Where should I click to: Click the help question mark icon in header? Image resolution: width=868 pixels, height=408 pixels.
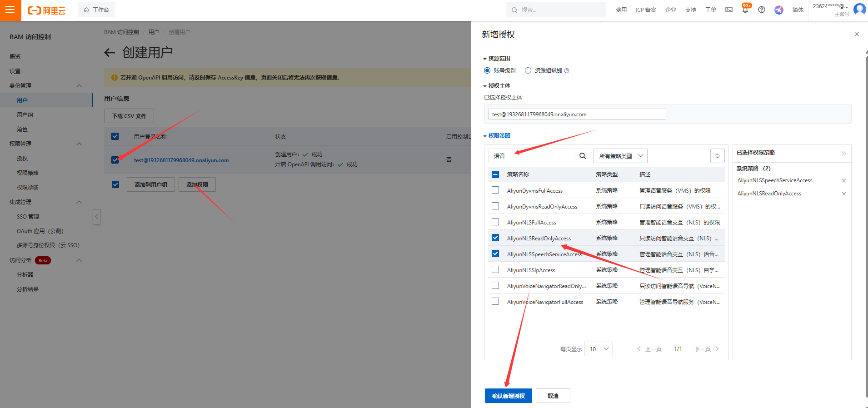[x=762, y=10]
